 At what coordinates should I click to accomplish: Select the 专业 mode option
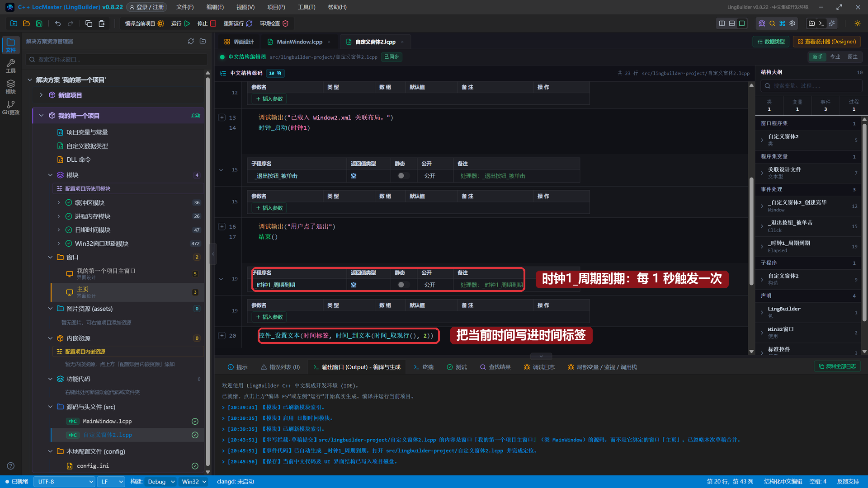(835, 57)
